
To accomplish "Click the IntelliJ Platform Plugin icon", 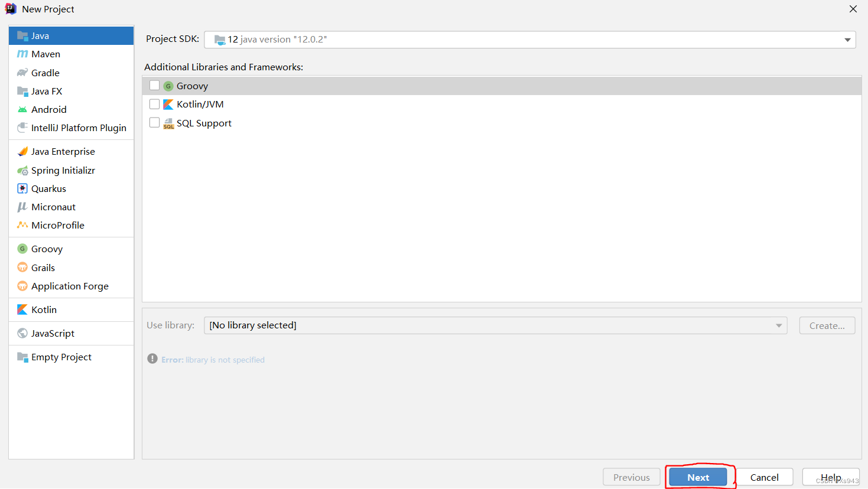I will [22, 128].
